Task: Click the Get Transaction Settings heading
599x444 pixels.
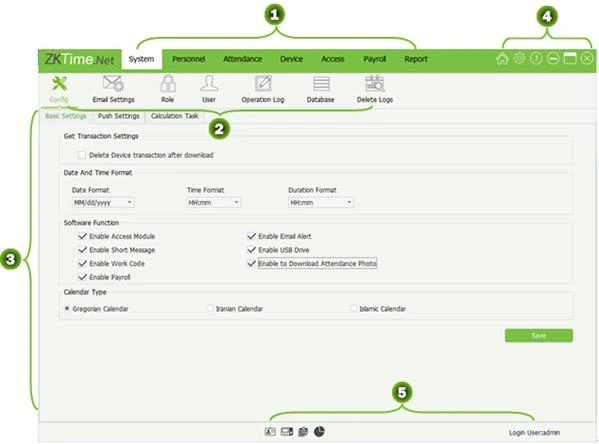Action: (x=101, y=136)
